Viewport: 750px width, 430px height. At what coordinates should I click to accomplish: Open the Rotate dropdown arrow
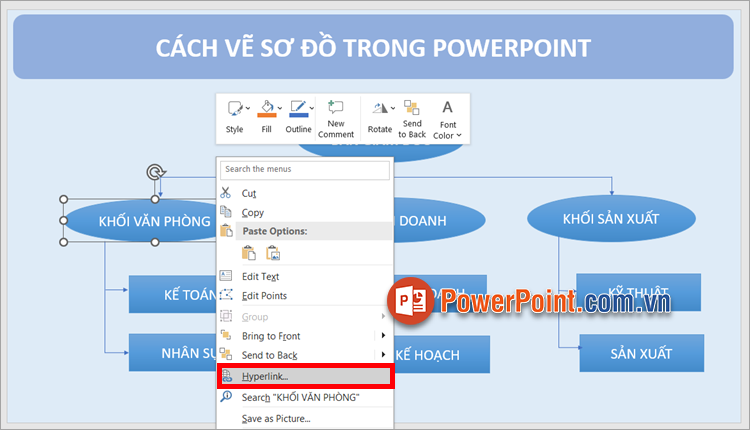[x=393, y=109]
